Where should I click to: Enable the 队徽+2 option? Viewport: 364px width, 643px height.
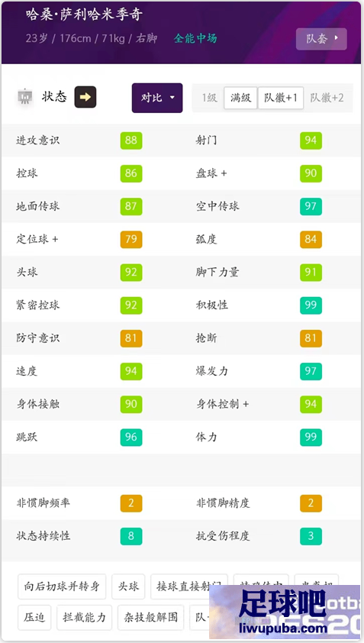pos(327,98)
